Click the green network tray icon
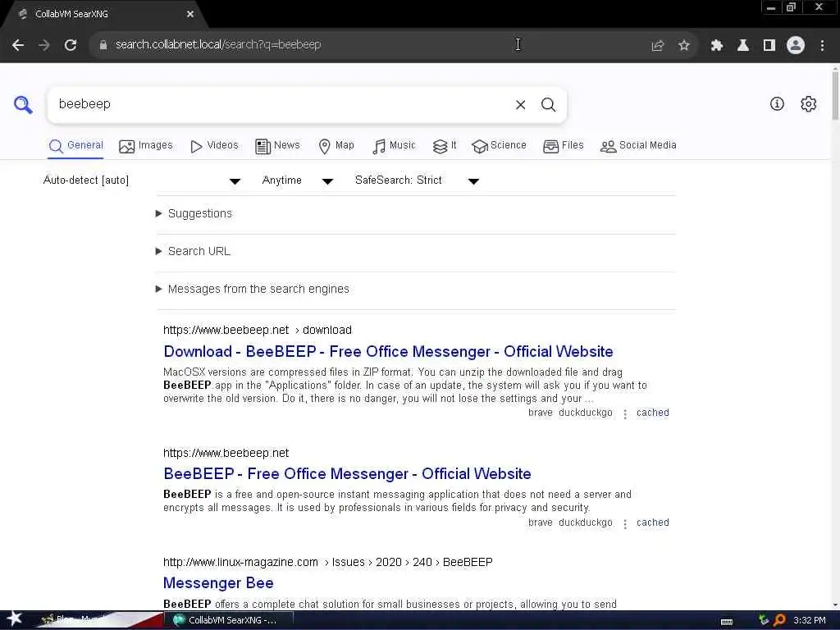 (x=764, y=620)
